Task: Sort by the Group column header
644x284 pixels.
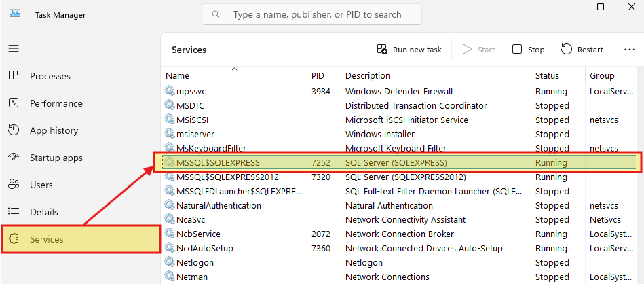Action: pos(602,75)
